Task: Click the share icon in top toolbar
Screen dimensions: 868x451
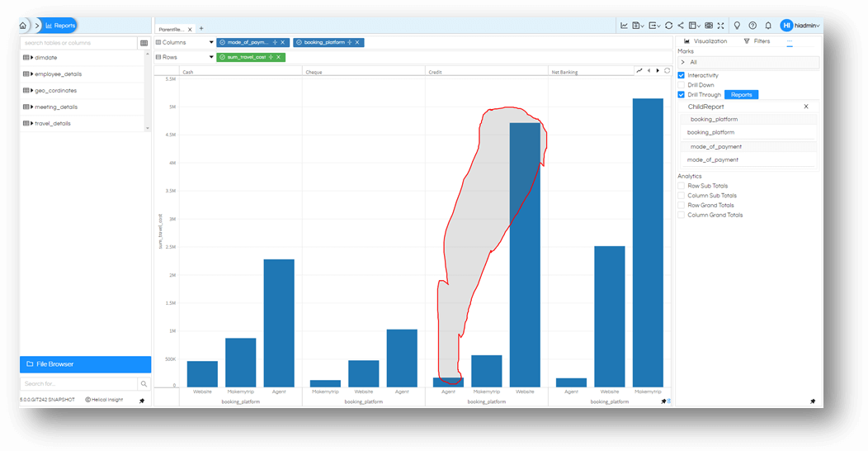Action: tap(681, 26)
